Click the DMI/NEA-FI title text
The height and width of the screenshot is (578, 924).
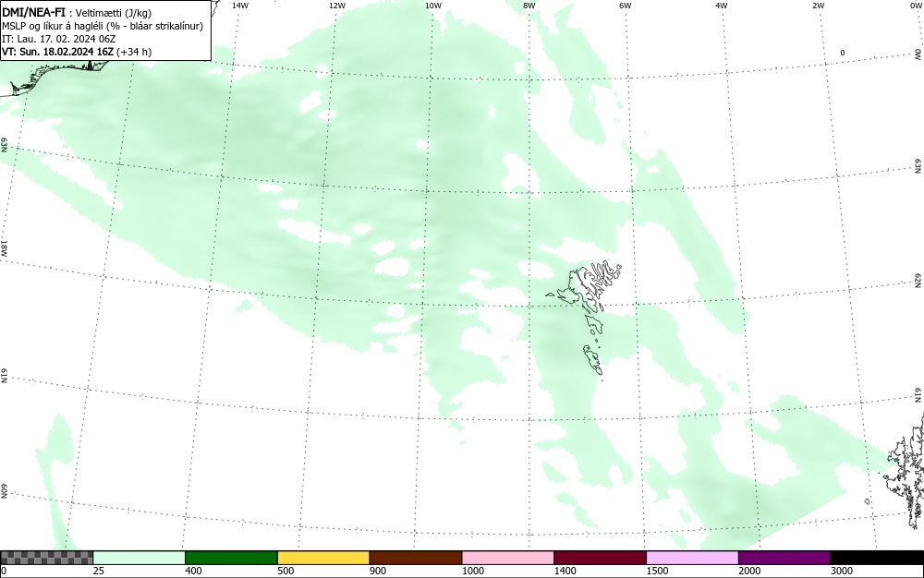click(x=33, y=12)
